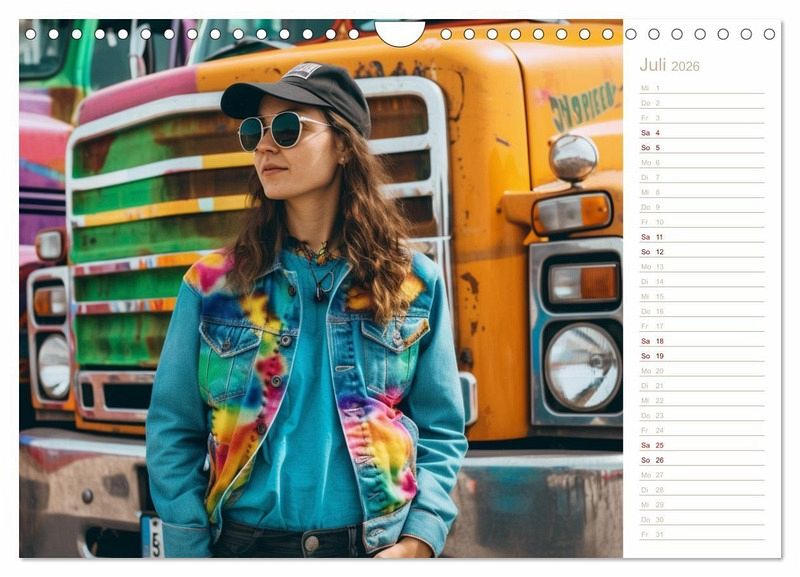Click the calendar's center hanging notch
800x577 pixels.
400,33
